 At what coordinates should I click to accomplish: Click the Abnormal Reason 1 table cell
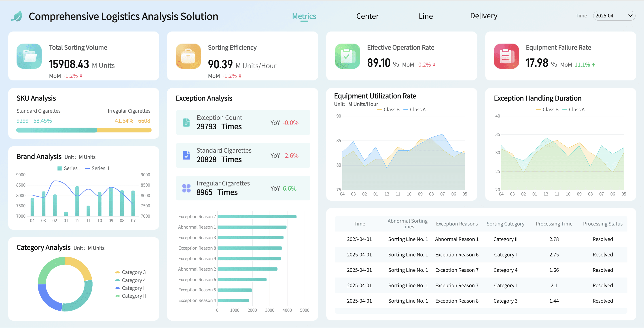coord(457,239)
